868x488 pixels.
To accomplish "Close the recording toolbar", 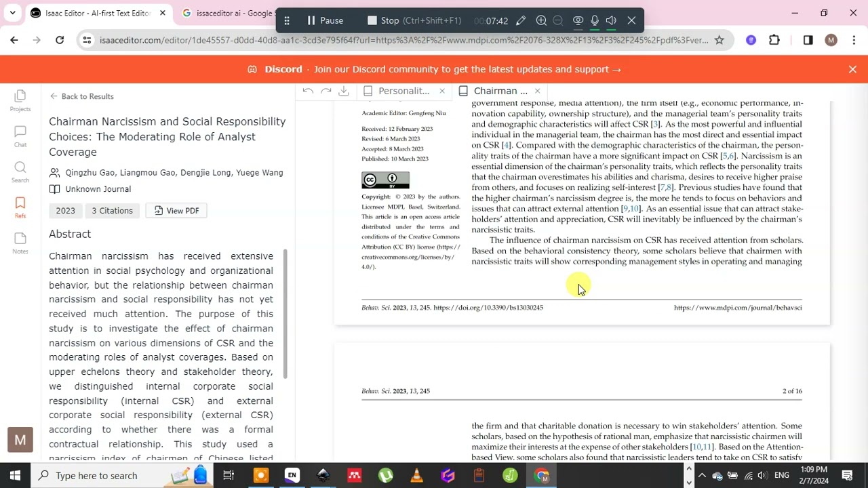I will [631, 20].
